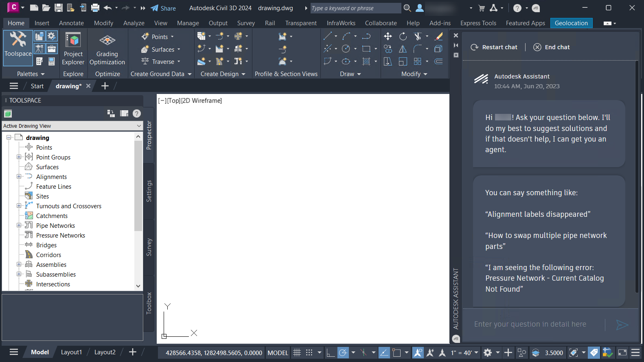Viewport: 644px width, 362px height.
Task: Select the Copy tool
Action: [388, 49]
